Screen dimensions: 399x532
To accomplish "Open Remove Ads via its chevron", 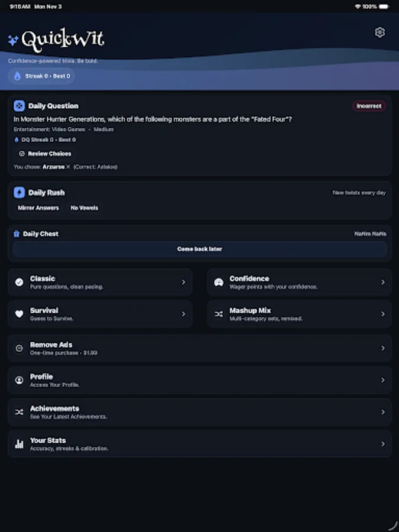I will (x=383, y=348).
